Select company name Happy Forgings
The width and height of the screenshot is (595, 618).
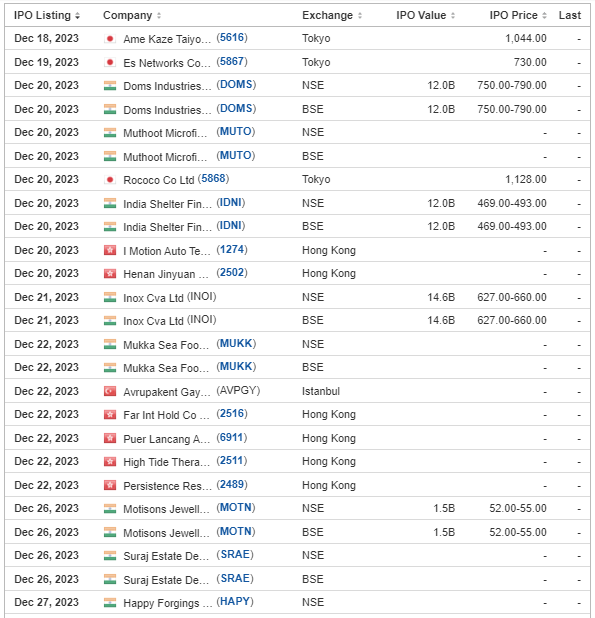(168, 603)
